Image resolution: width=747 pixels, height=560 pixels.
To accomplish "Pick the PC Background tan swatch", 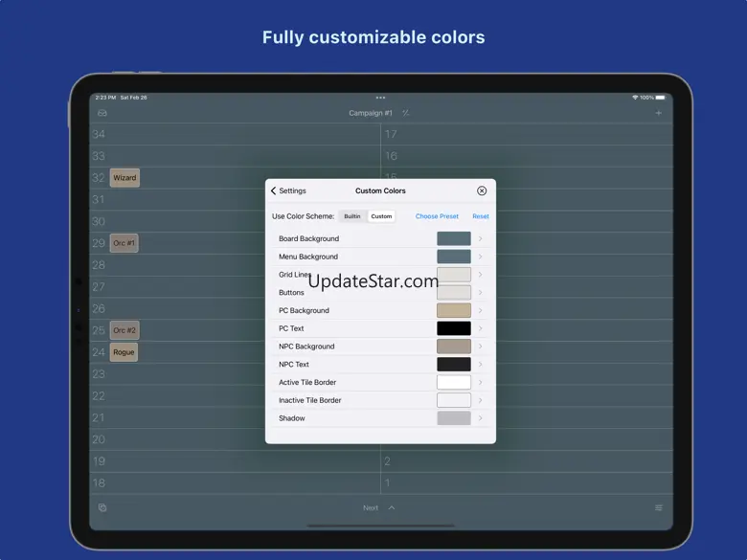I will tap(454, 310).
